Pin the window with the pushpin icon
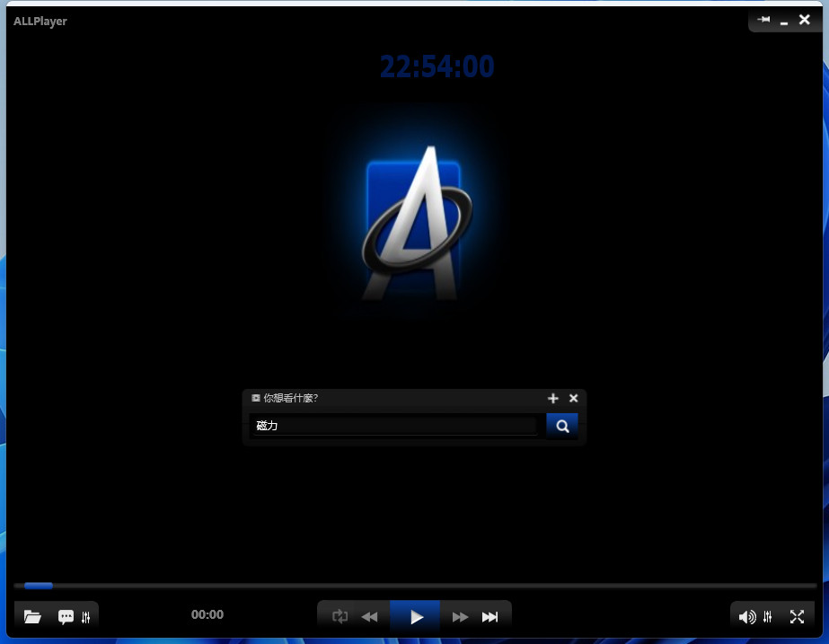Image resolution: width=829 pixels, height=644 pixels. [763, 20]
